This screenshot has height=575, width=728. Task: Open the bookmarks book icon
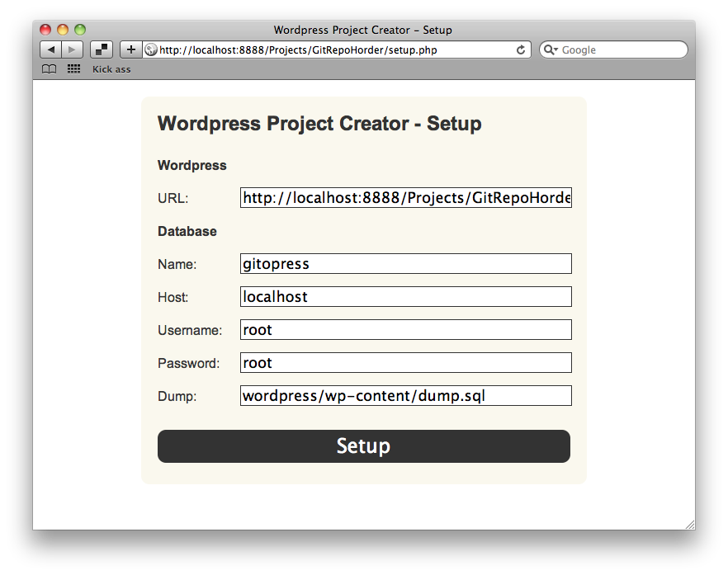coord(50,69)
